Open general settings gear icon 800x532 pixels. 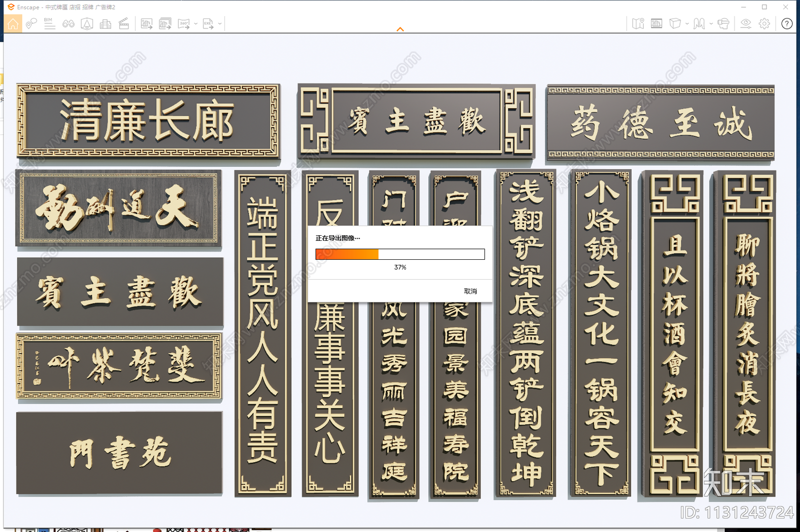coord(764,23)
